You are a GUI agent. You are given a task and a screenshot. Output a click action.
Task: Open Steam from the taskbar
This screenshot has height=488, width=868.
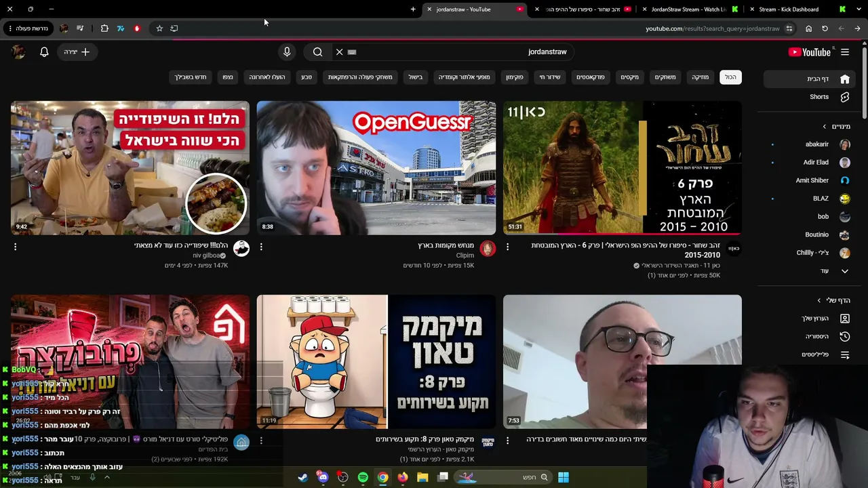302,477
